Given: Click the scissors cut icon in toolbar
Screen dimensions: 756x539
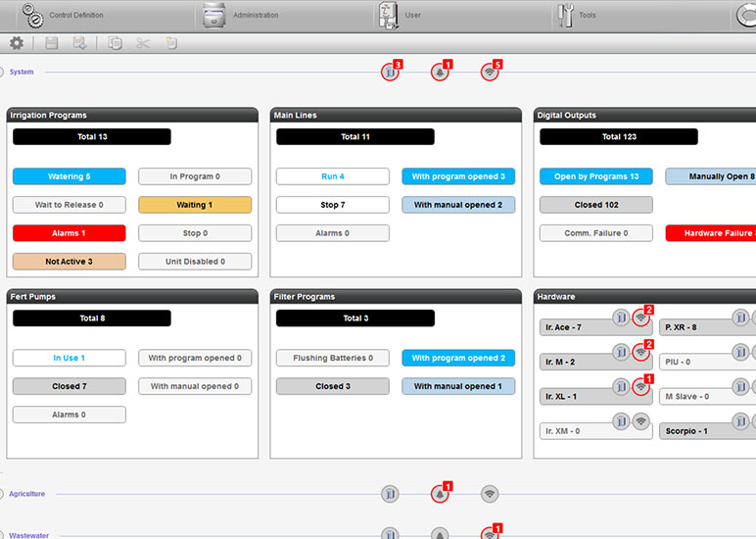Looking at the screenshot, I should click(143, 43).
